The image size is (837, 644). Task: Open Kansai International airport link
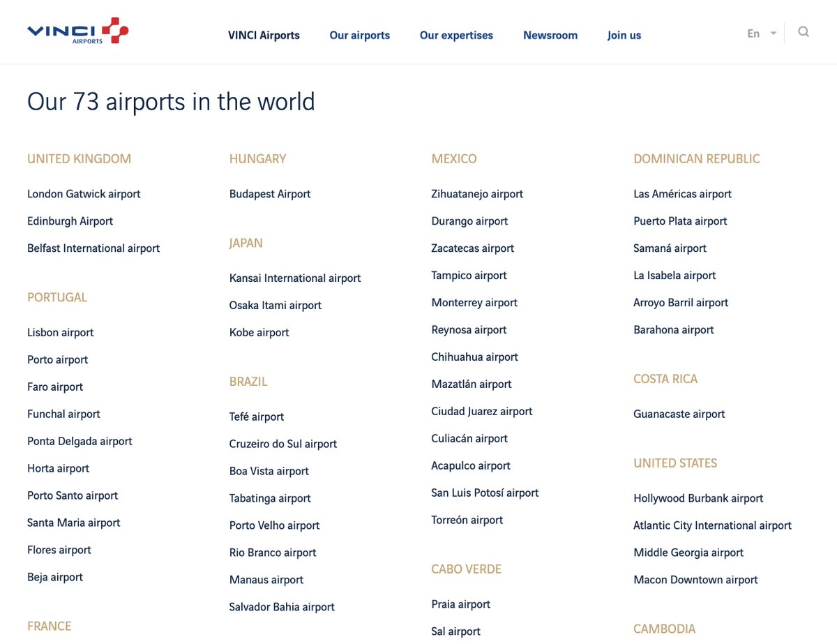[295, 278]
